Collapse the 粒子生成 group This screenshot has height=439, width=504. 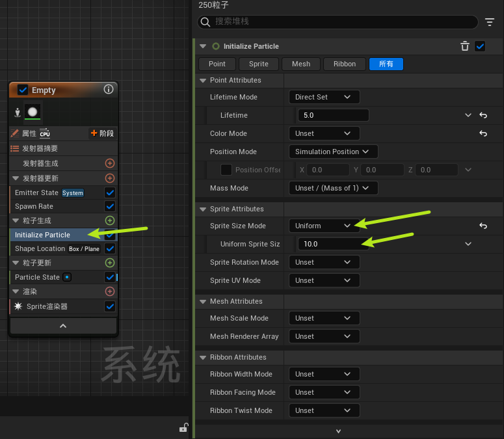[x=16, y=220]
